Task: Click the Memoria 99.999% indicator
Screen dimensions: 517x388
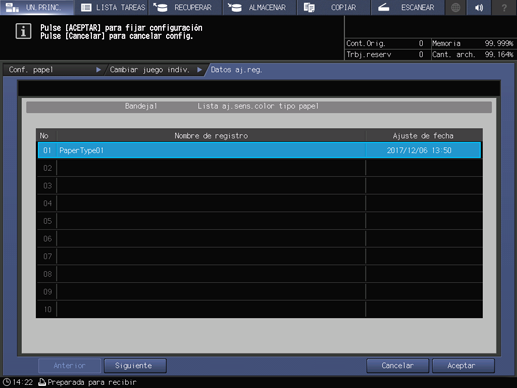Action: pyautogui.click(x=473, y=43)
